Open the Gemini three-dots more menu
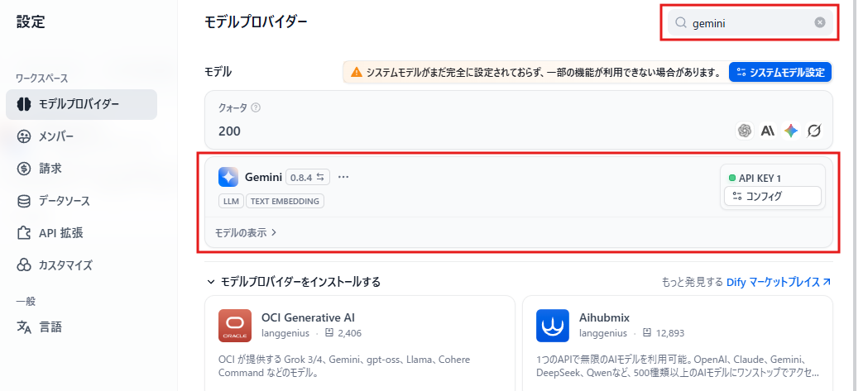The width and height of the screenshot is (868, 391). click(343, 177)
